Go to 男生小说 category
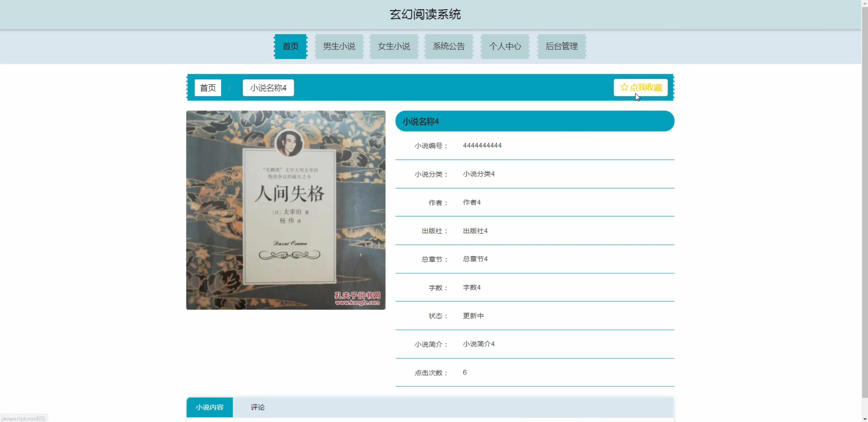Viewport: 868px width, 422px height. (x=339, y=46)
